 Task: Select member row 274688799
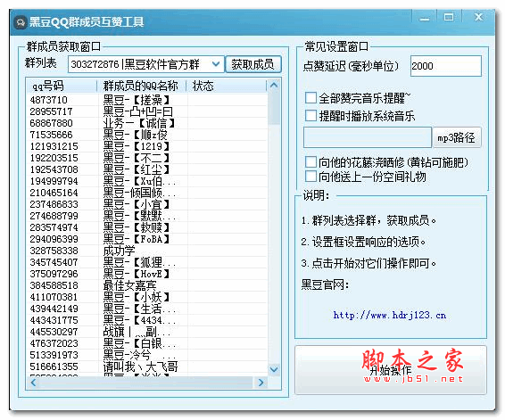tap(147, 216)
